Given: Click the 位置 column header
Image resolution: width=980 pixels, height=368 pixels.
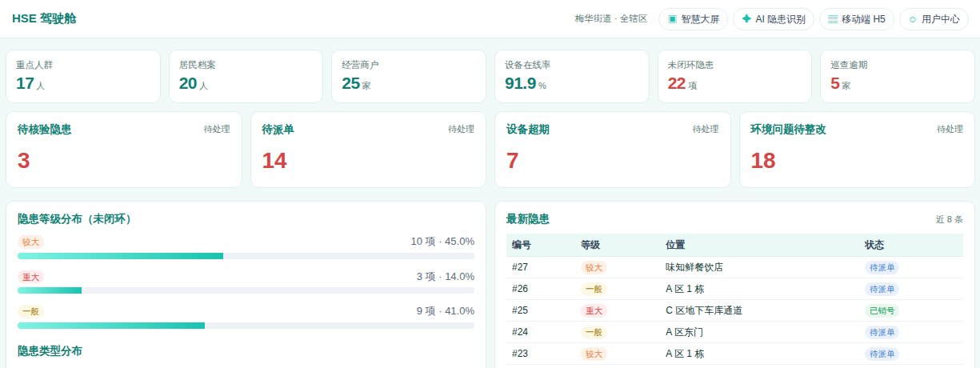Looking at the screenshot, I should coord(675,245).
